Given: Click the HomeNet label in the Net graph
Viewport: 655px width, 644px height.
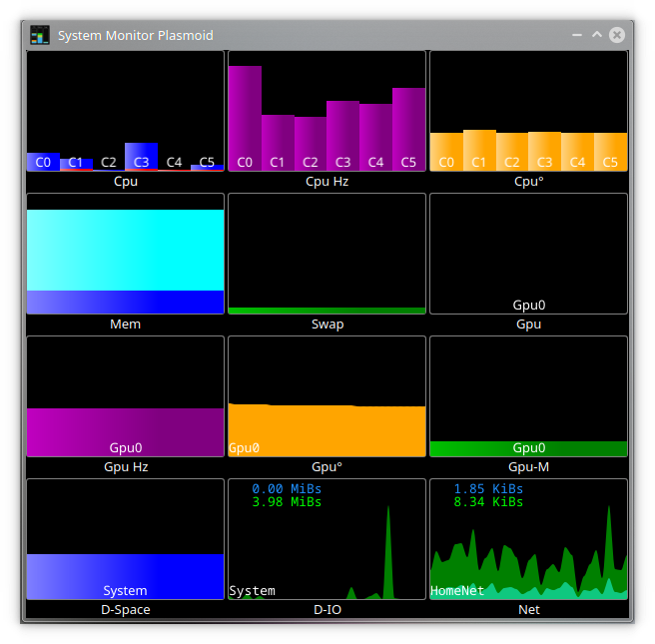Looking at the screenshot, I should [x=457, y=590].
